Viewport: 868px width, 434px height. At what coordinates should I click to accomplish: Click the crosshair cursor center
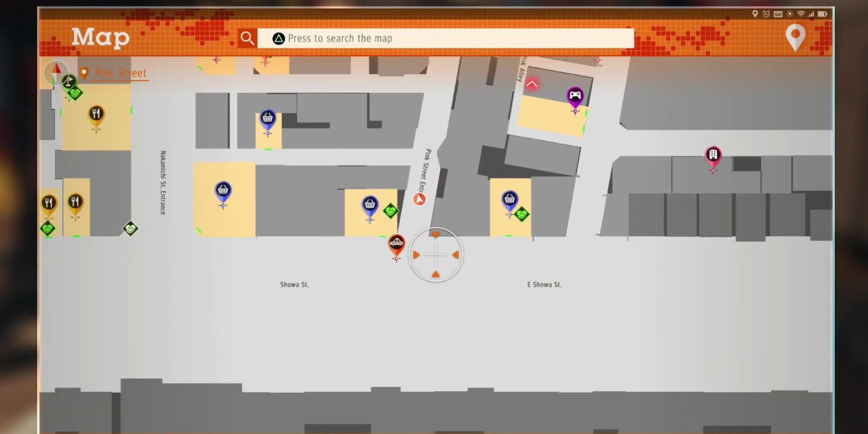click(436, 255)
